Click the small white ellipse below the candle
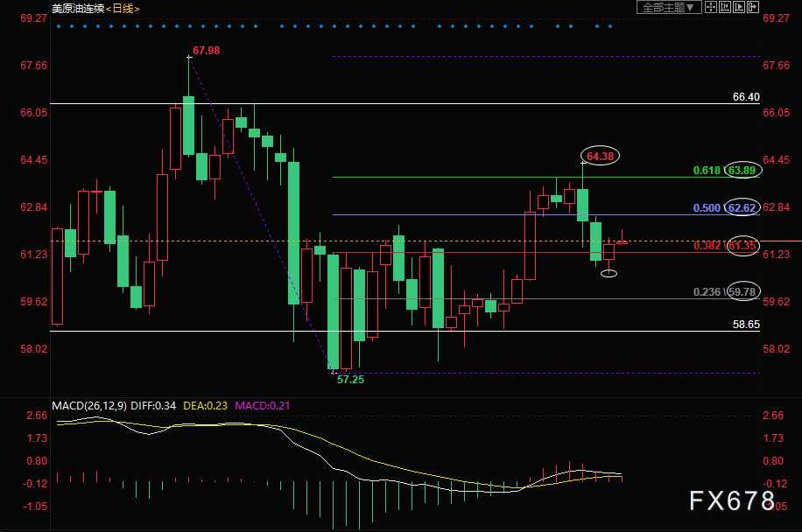Screen dimensions: 802x532 [609, 274]
